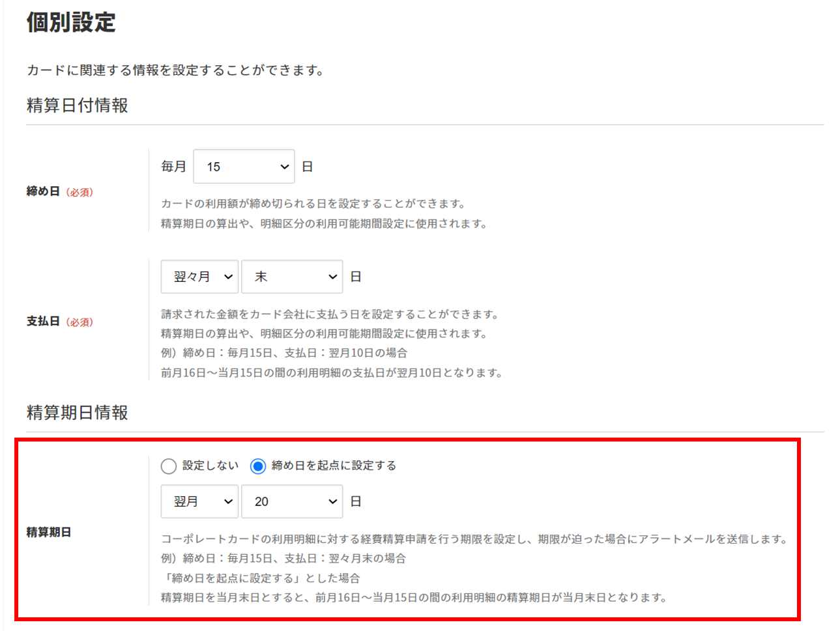This screenshot has width=840, height=631.
Task: Expand the 翌月 month dropdown for 精算期日
Action: 199,501
